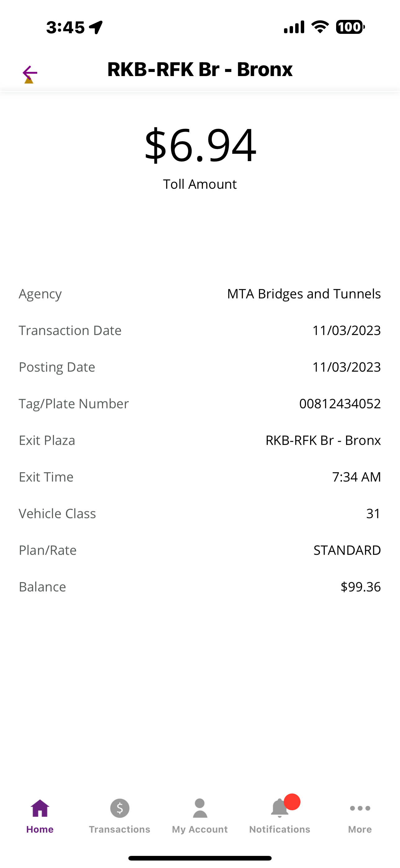Viewport: 400px width, 868px height.
Task: Select the My Account tab label
Action: coord(200,829)
